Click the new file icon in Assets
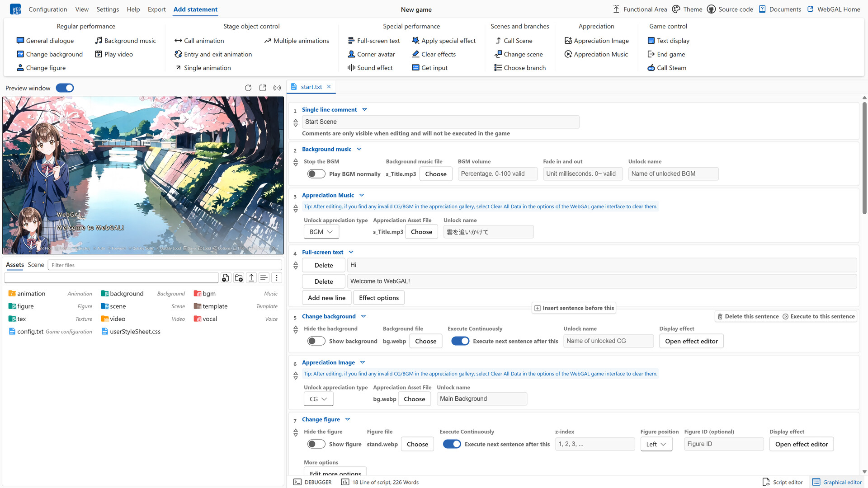Viewport: 868px width, 488px height. tap(226, 278)
